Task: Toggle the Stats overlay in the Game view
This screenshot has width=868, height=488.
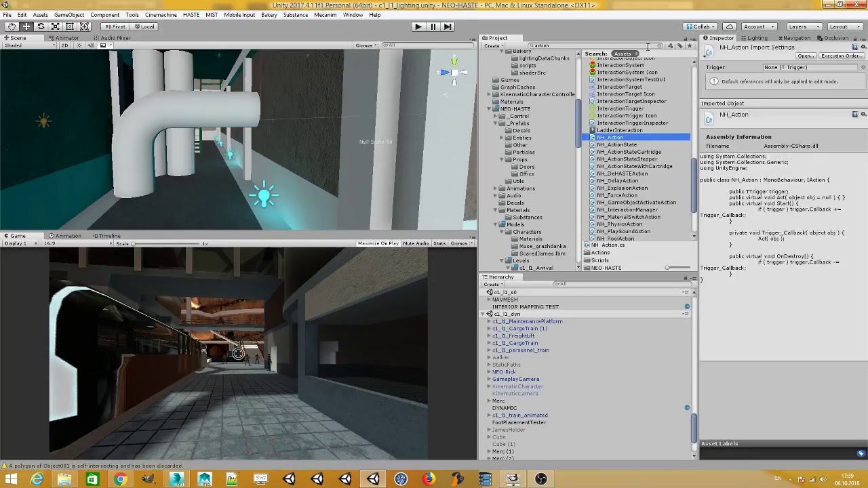Action: tap(439, 243)
